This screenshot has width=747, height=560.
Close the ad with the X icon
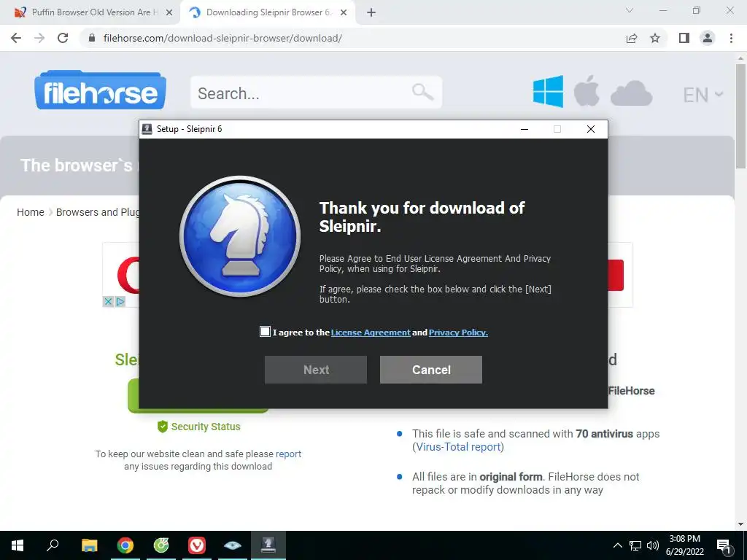pyautogui.click(x=108, y=301)
